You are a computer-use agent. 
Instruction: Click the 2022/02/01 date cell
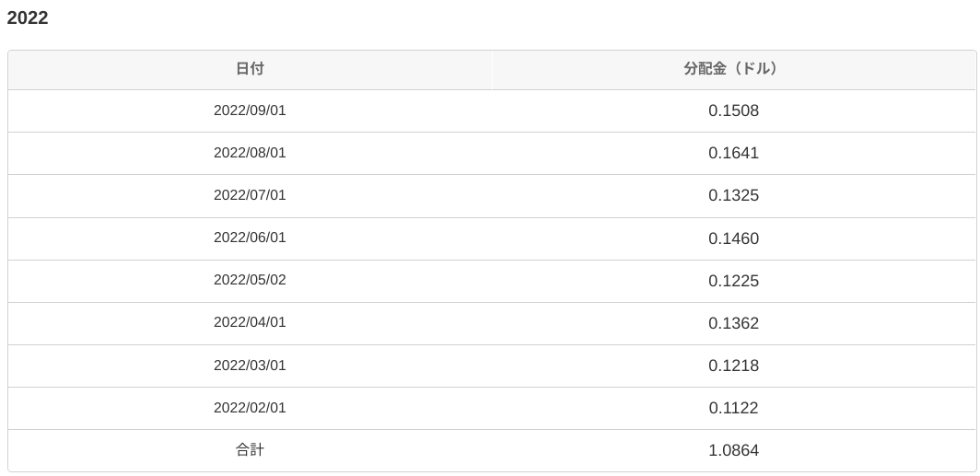[250, 408]
